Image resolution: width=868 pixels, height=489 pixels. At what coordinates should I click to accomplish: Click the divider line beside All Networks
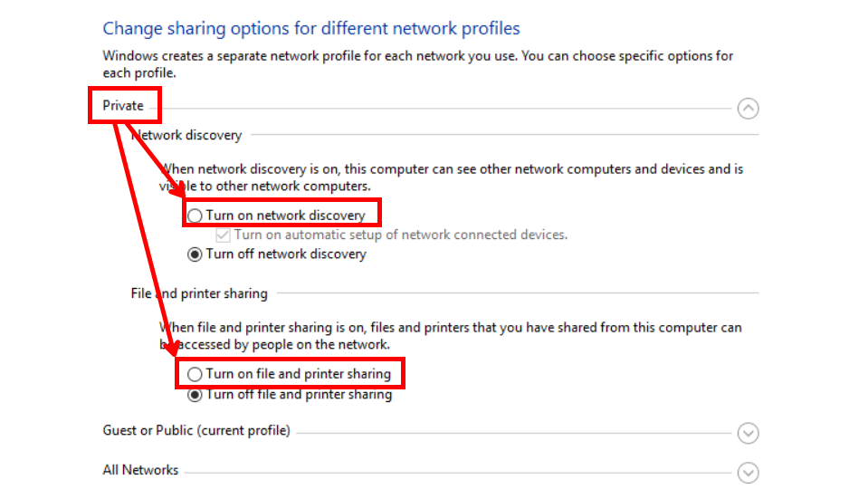click(x=458, y=473)
